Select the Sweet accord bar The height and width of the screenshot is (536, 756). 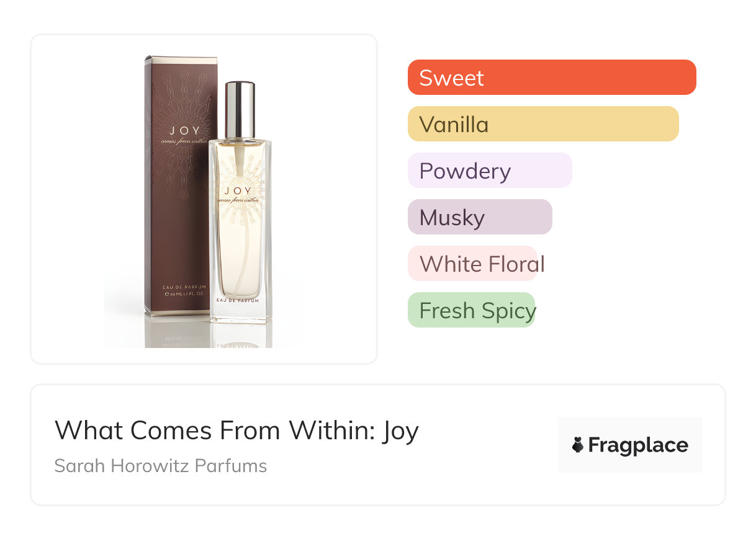551,78
